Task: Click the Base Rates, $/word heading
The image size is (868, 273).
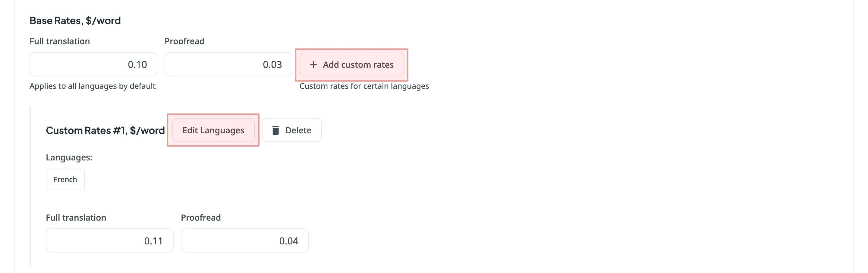Action: (x=75, y=20)
